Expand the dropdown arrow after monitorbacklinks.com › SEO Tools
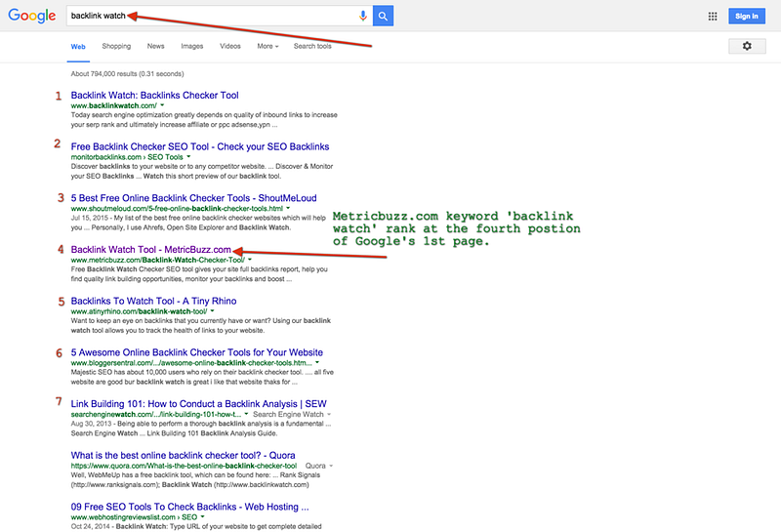This screenshot has width=781, height=532. point(188,157)
